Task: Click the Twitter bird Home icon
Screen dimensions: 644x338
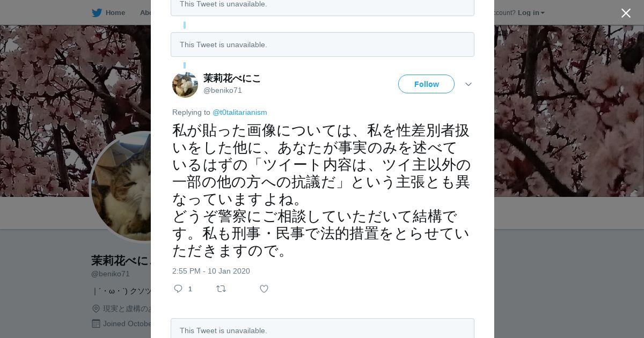Action: coord(97,13)
